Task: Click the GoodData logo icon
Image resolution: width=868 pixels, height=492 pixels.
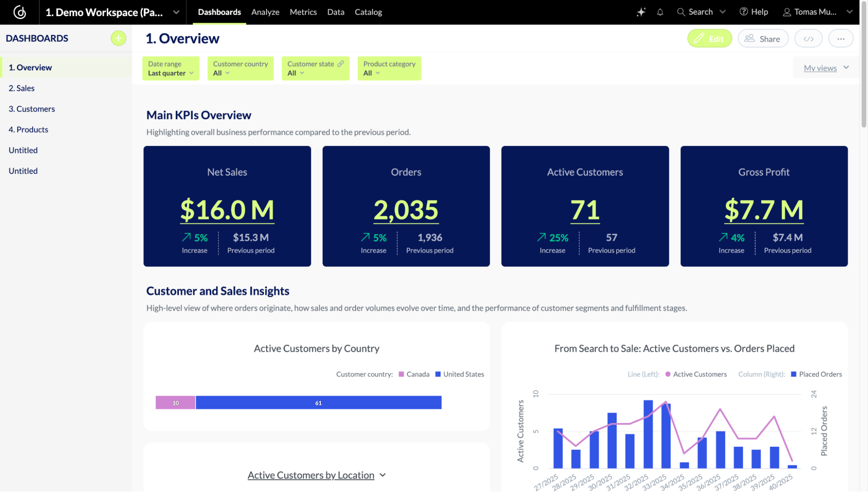Action: coord(20,12)
